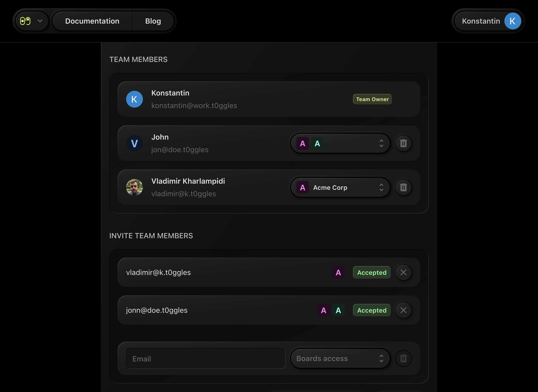
Task: Click the Team Owner badge
Action: (372, 99)
